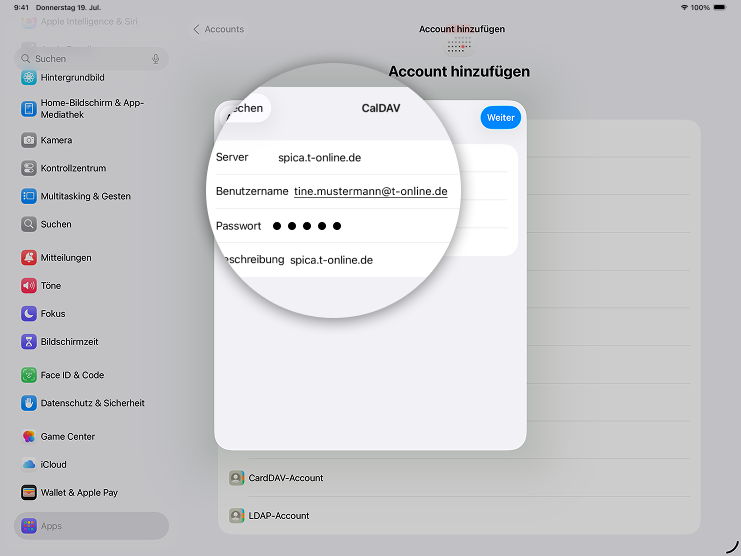The width and height of the screenshot is (741, 556).
Task: Select Bildschirmzeit hourglass icon
Action: (x=29, y=342)
